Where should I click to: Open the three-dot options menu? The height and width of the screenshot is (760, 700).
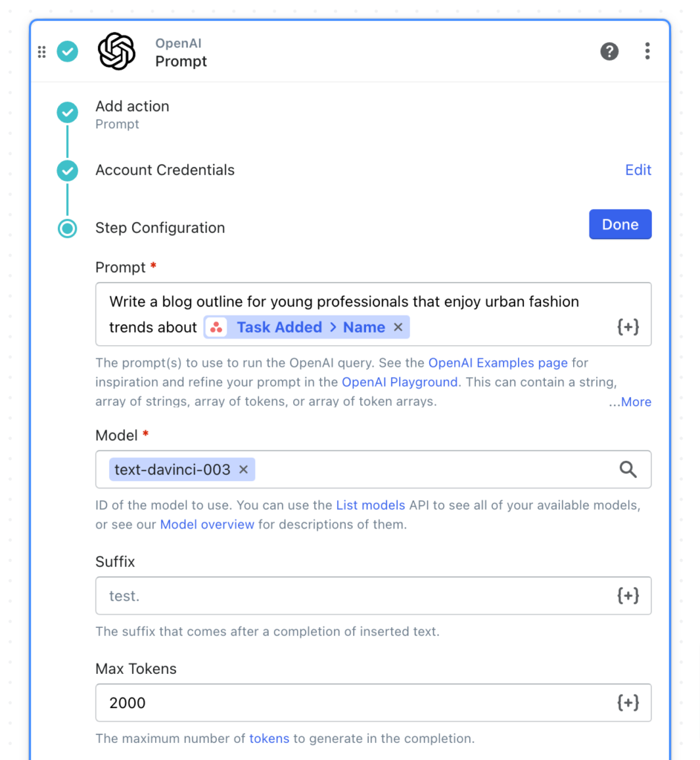click(647, 51)
